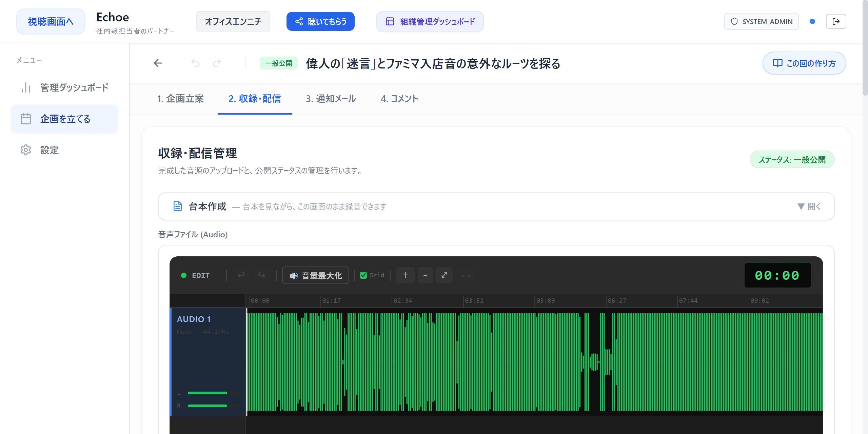Click the 00:00 time counter display
The height and width of the screenshot is (434, 868).
pyautogui.click(x=777, y=275)
